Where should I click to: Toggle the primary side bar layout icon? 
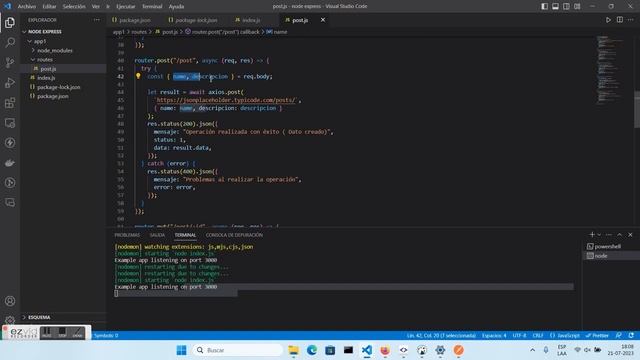click(x=544, y=6)
